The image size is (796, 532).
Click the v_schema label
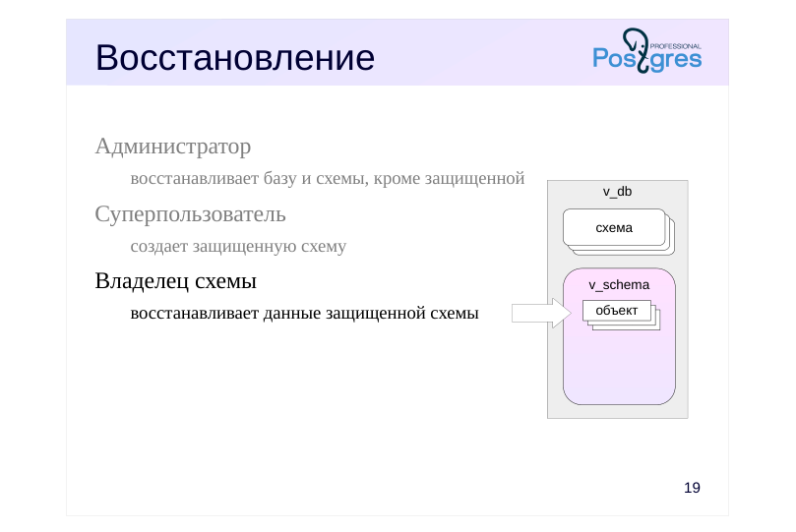pyautogui.click(x=619, y=284)
